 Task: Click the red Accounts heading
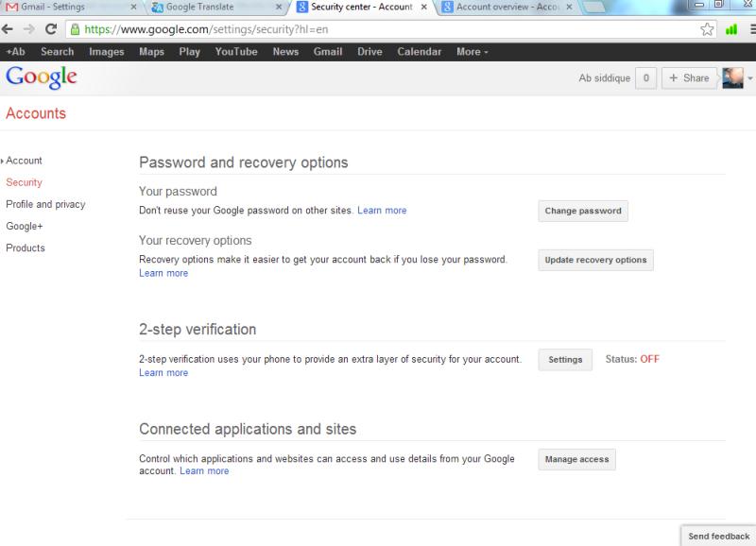coord(36,113)
